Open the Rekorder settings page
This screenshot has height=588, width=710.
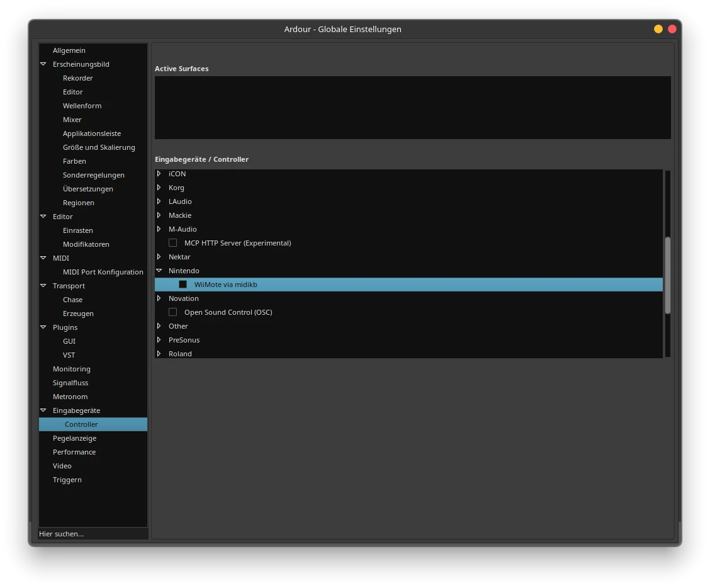click(x=78, y=78)
